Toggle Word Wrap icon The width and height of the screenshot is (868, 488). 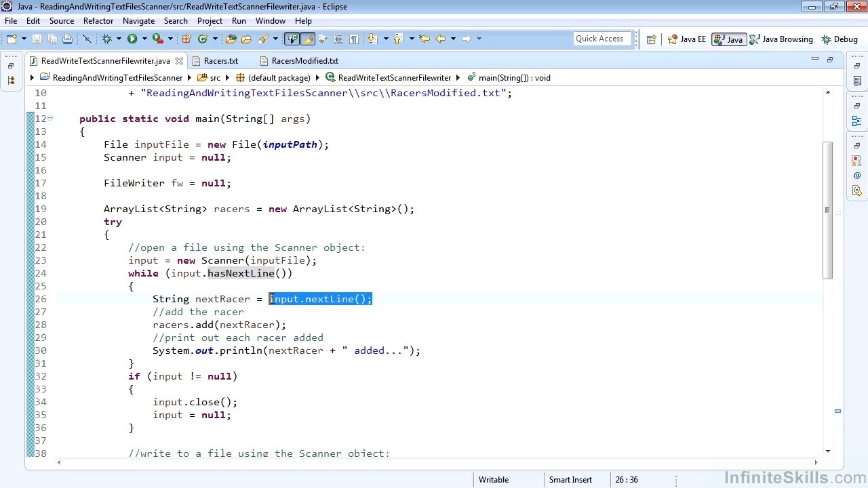click(323, 39)
